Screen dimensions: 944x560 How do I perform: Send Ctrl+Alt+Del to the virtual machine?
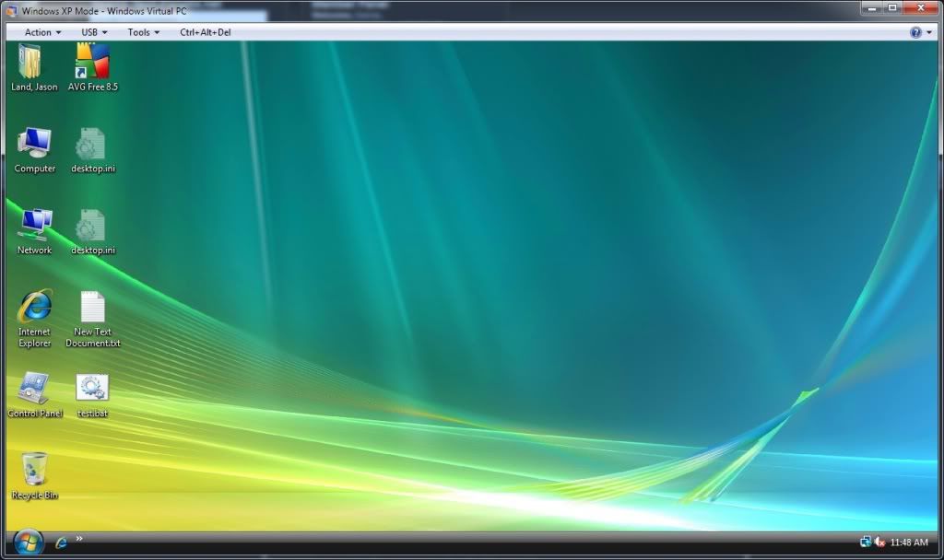click(206, 32)
